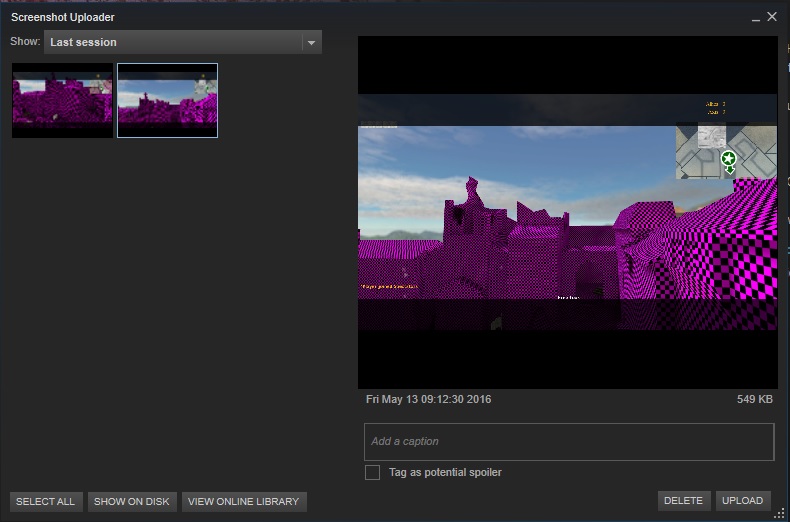Select the first screenshot thumbnail
Viewport: 790px width, 522px height.
[x=62, y=100]
